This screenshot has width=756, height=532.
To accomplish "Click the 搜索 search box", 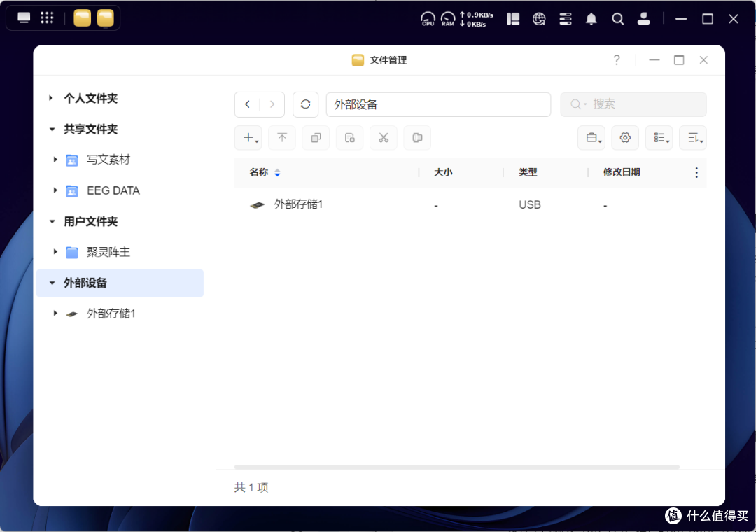I will [633, 104].
